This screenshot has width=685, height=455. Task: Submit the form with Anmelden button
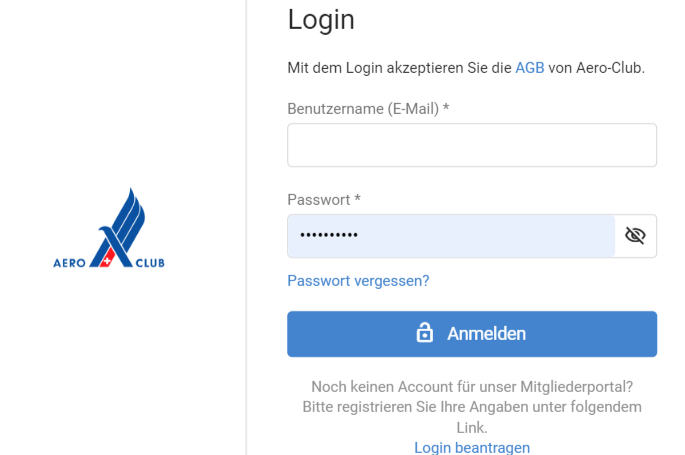click(472, 334)
